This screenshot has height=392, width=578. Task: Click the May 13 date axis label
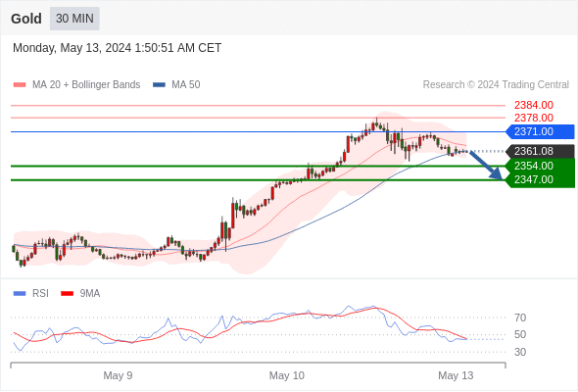click(456, 375)
